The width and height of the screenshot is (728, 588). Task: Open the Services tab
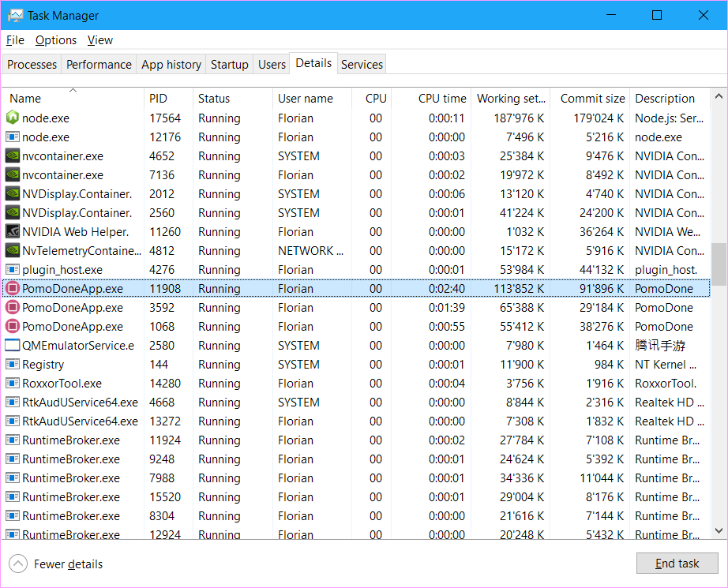pyautogui.click(x=362, y=65)
